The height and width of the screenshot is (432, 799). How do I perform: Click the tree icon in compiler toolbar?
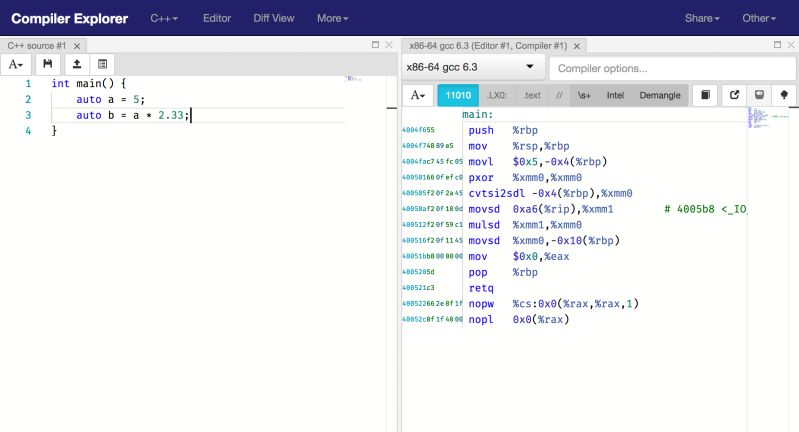[784, 95]
